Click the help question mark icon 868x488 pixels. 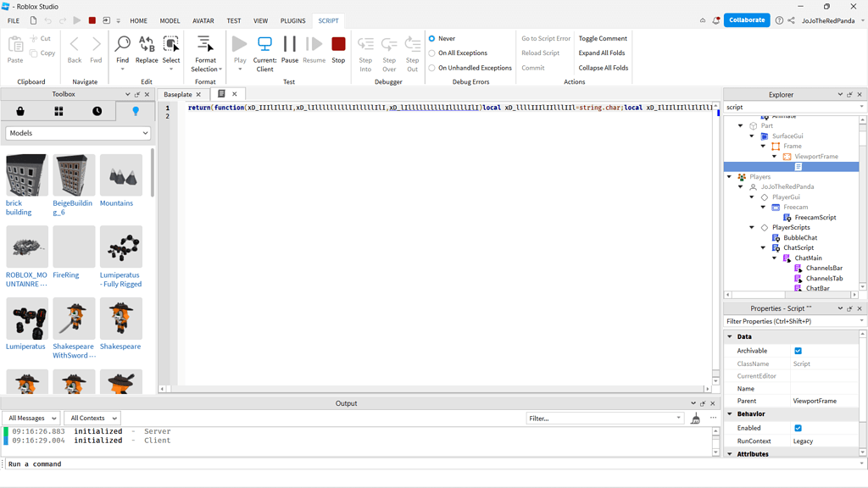(x=780, y=20)
